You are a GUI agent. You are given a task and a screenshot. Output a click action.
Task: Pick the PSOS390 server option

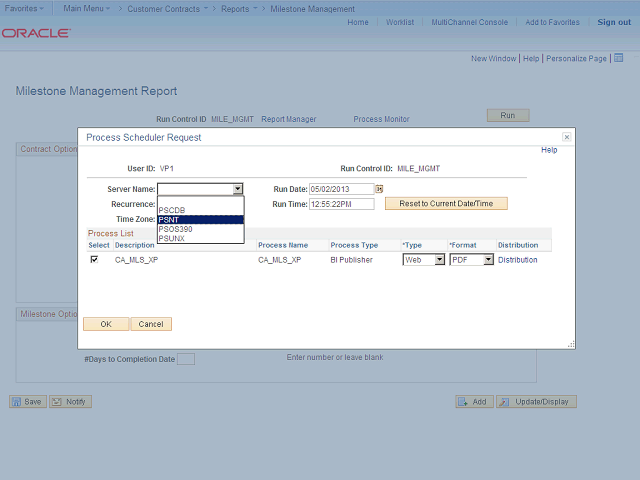(x=200, y=229)
